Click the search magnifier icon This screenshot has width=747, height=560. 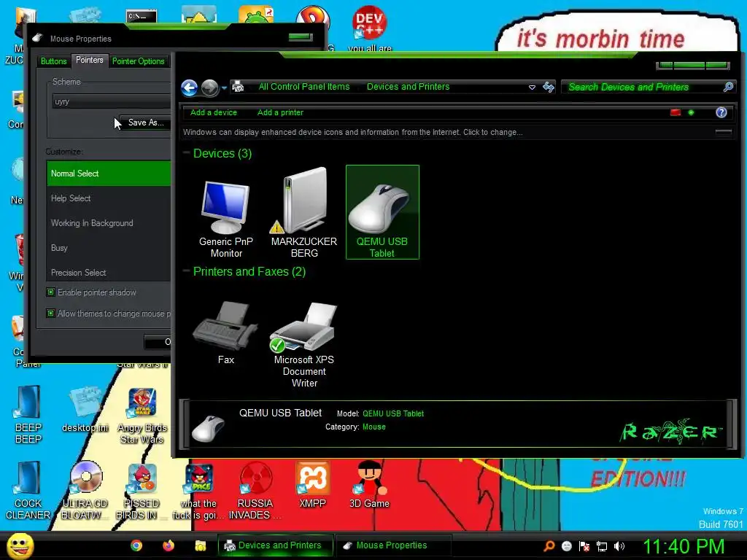pyautogui.click(x=728, y=87)
